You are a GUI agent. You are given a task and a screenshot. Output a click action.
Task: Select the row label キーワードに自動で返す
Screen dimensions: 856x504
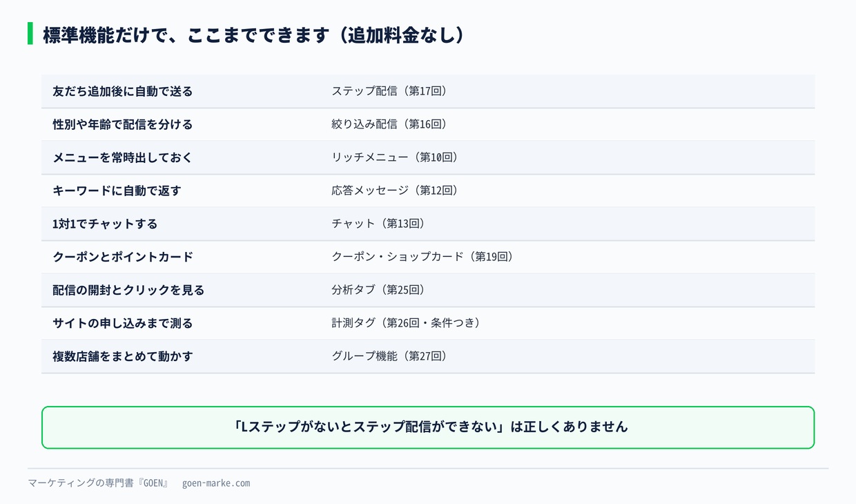pos(117,191)
